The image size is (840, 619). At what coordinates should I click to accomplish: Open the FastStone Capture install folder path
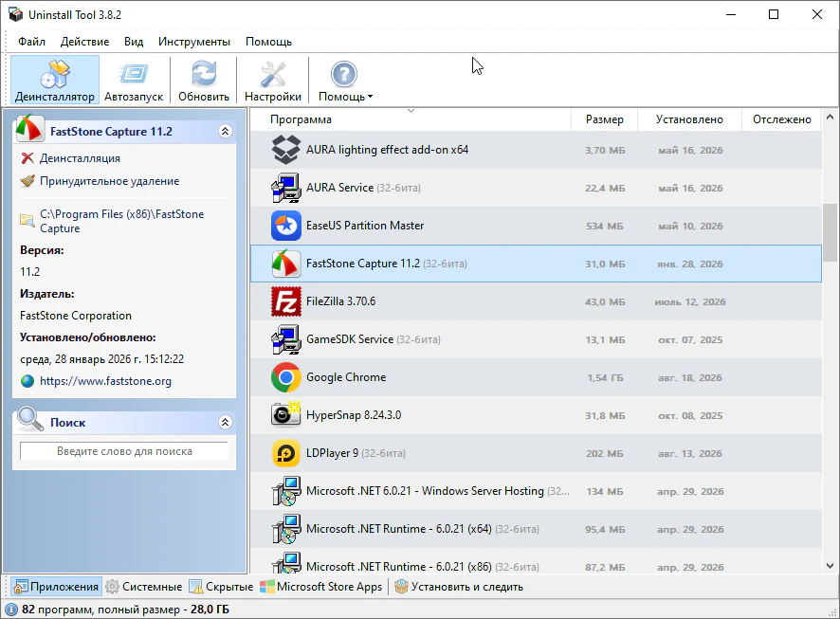click(122, 221)
